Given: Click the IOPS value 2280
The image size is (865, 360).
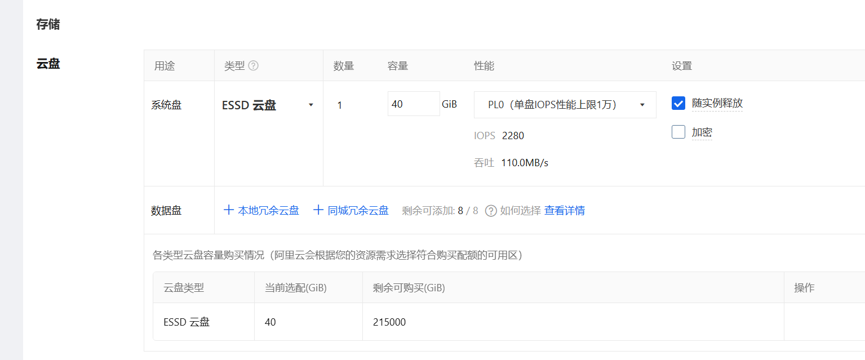Looking at the screenshot, I should 513,136.
